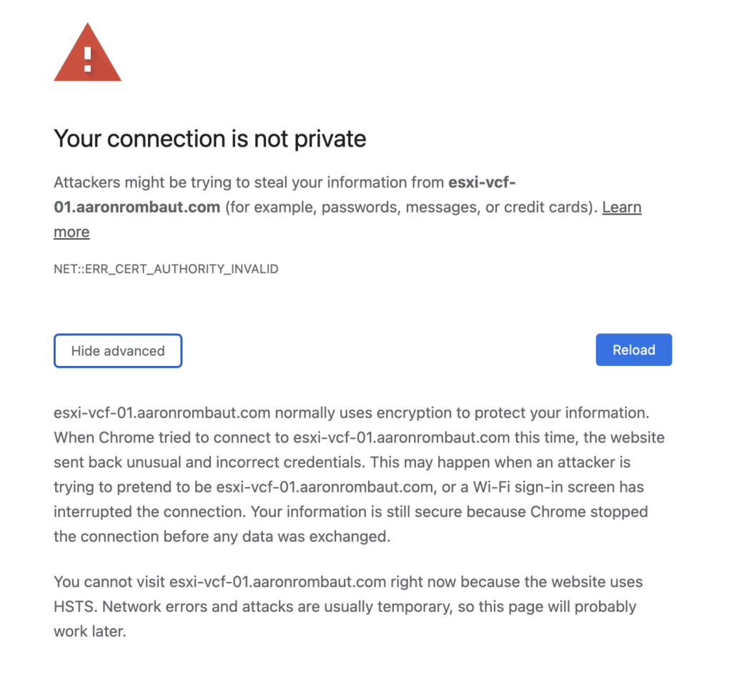Collapse details with Hide advanced button
732x700 pixels.
[x=118, y=351]
